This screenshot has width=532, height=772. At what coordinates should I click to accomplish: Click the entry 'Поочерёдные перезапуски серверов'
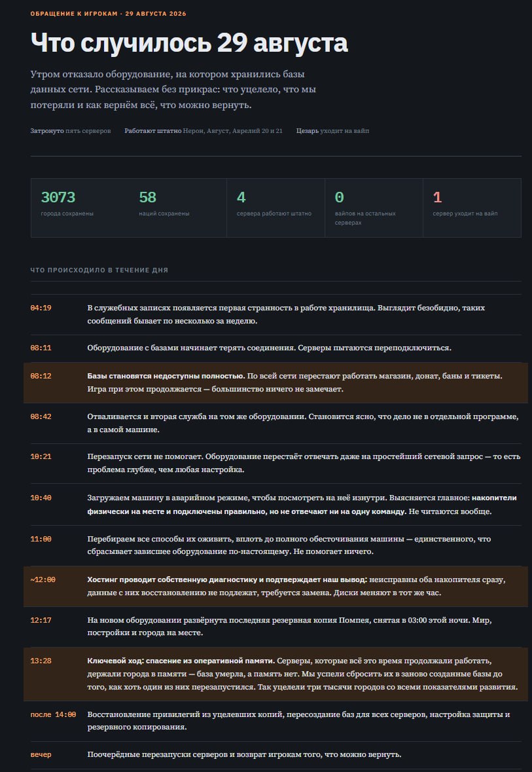[x=245, y=755]
